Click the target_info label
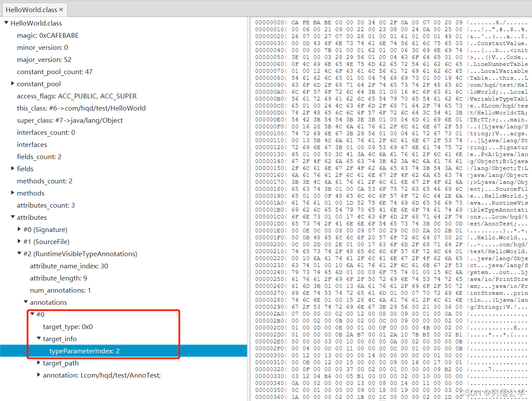This screenshot has height=401, width=532. (60, 339)
